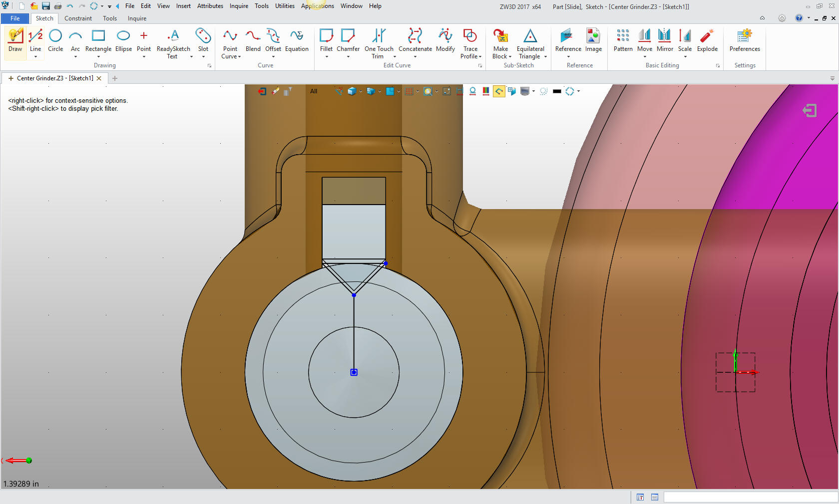Open the All pick filter dropdown

coord(314,91)
